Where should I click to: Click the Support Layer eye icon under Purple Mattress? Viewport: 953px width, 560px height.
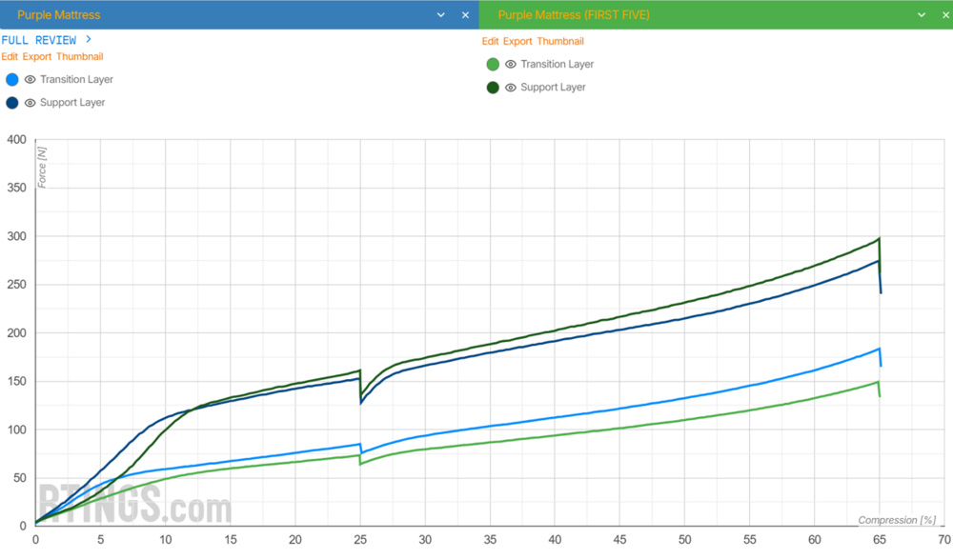pyautogui.click(x=30, y=102)
